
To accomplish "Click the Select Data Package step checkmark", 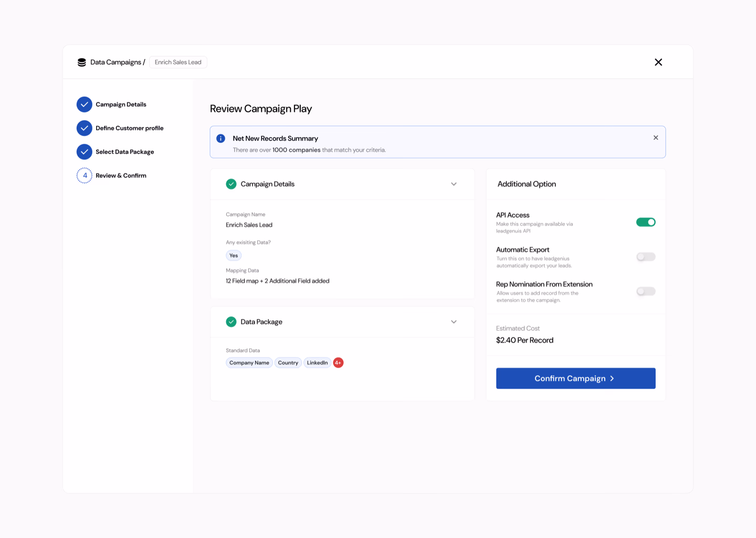I will pyautogui.click(x=85, y=152).
